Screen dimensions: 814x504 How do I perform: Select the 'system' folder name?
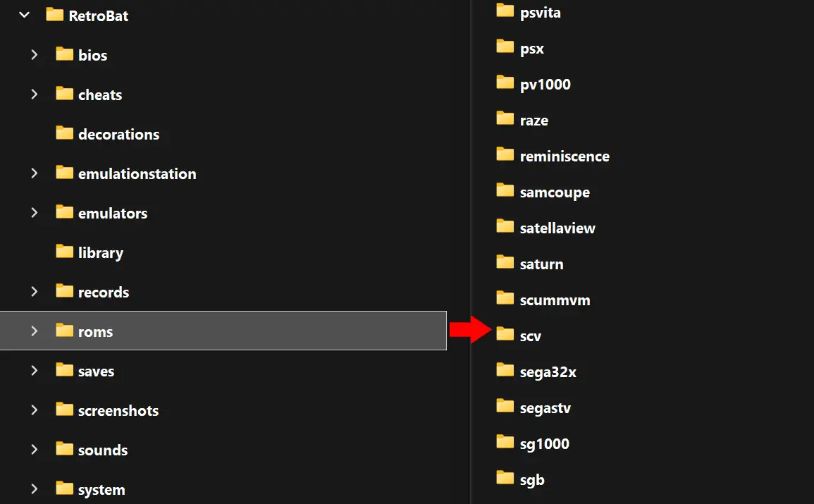tap(101, 490)
